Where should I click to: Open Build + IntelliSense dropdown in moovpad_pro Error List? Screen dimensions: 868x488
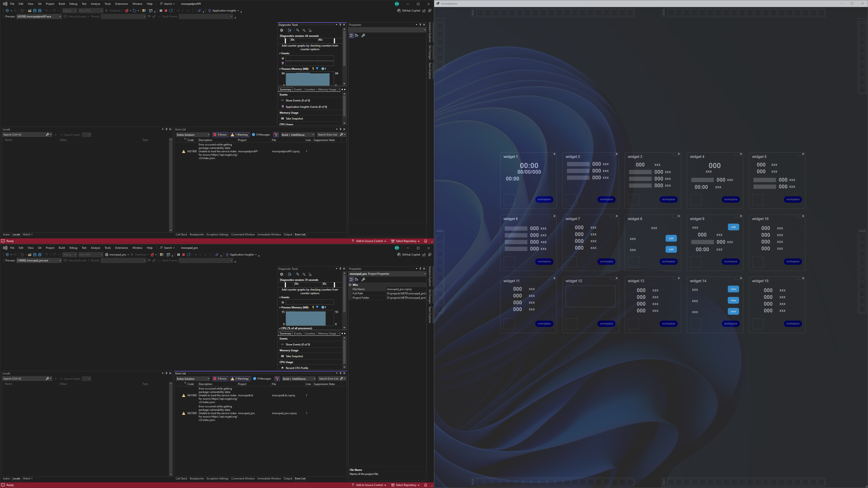point(299,379)
